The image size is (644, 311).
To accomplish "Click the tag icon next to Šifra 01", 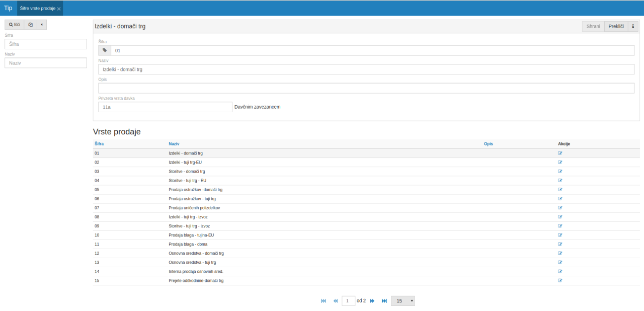I will (105, 50).
